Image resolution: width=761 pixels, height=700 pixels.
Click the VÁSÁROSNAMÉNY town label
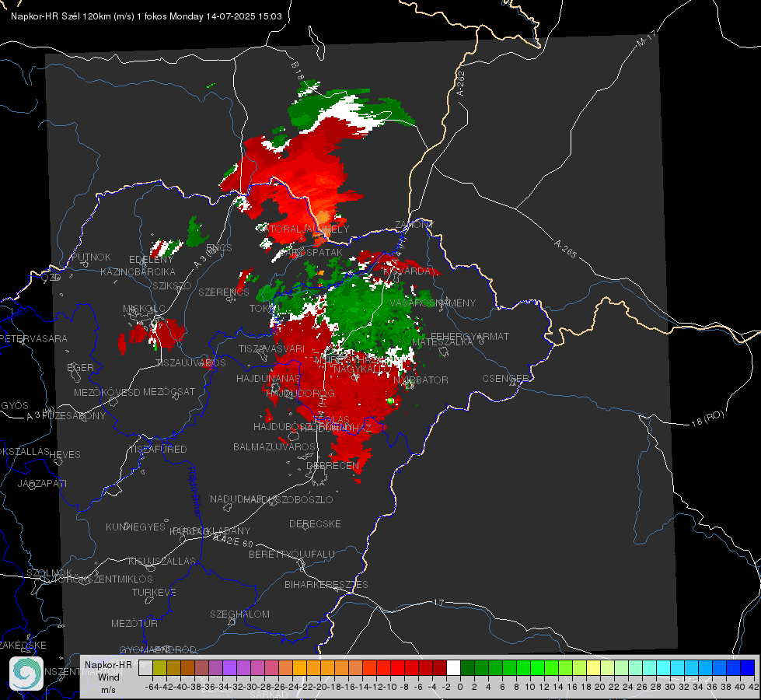pyautogui.click(x=433, y=303)
